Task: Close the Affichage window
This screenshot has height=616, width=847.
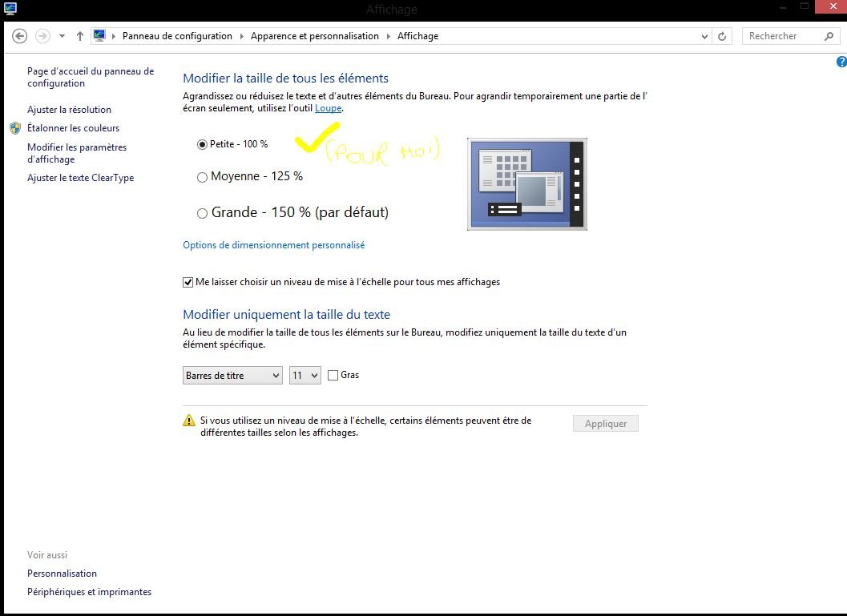Action: click(x=833, y=7)
